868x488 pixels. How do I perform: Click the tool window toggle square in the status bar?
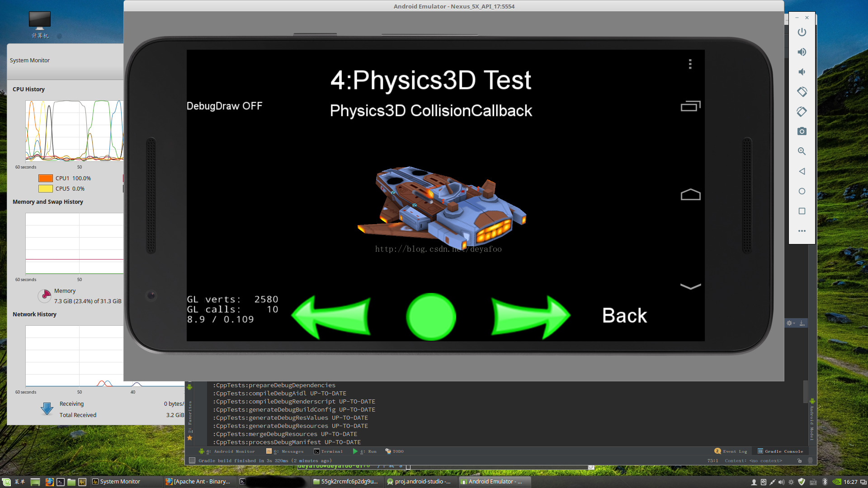[x=192, y=460]
